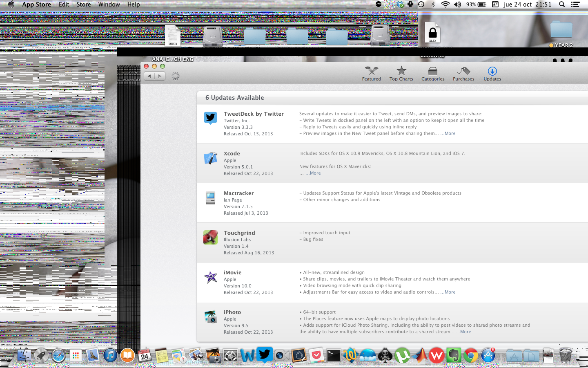The image size is (588, 368).
Task: Open Terminal from the Dock
Action: (x=334, y=355)
